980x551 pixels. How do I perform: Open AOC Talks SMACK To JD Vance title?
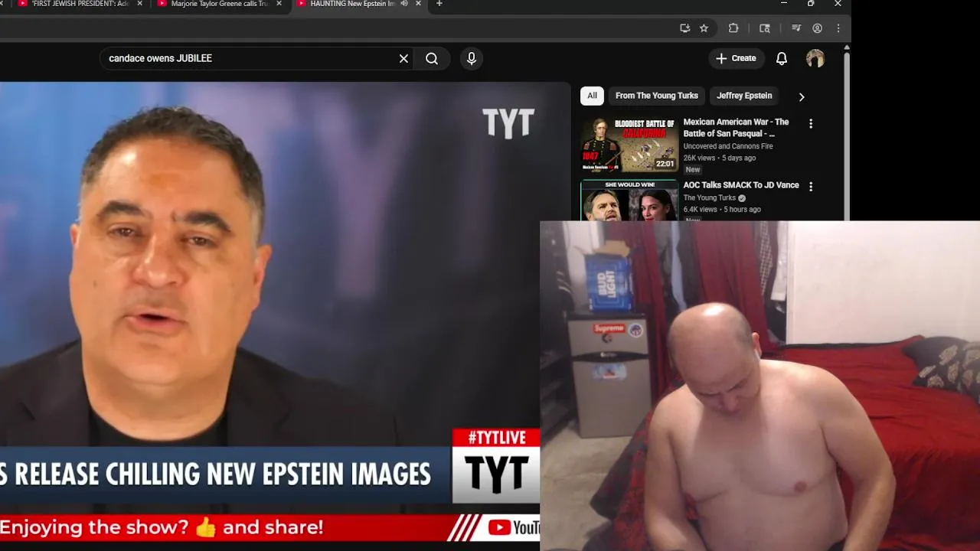pos(741,185)
